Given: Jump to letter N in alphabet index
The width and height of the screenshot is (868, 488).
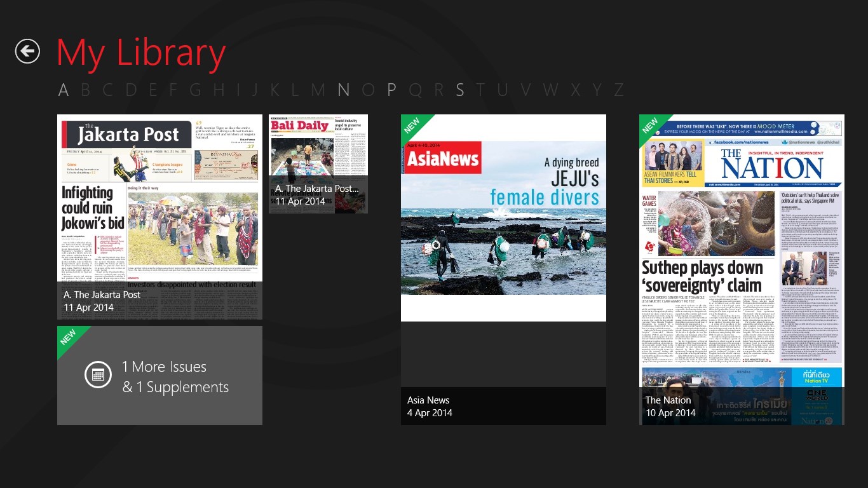Looking at the screenshot, I should (x=344, y=90).
